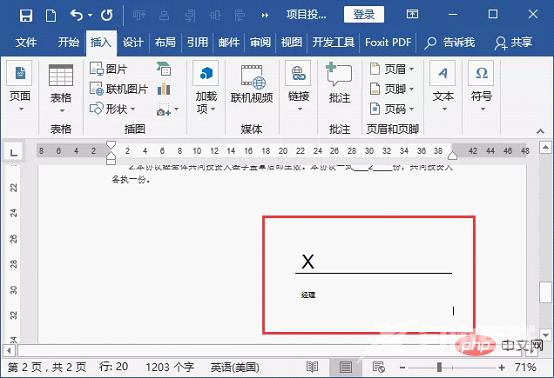Viewport: 554px width, 378px height.
Task: Click the tab selector L button
Action: click(13, 153)
